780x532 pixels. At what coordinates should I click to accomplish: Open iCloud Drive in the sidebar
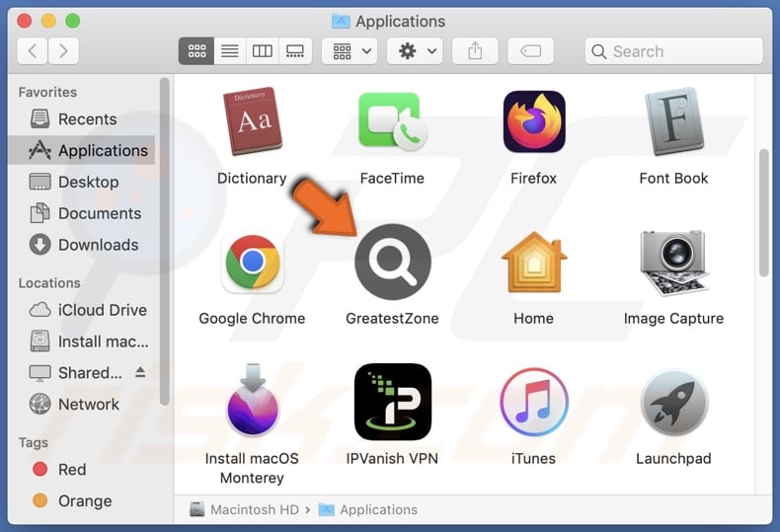point(81,310)
